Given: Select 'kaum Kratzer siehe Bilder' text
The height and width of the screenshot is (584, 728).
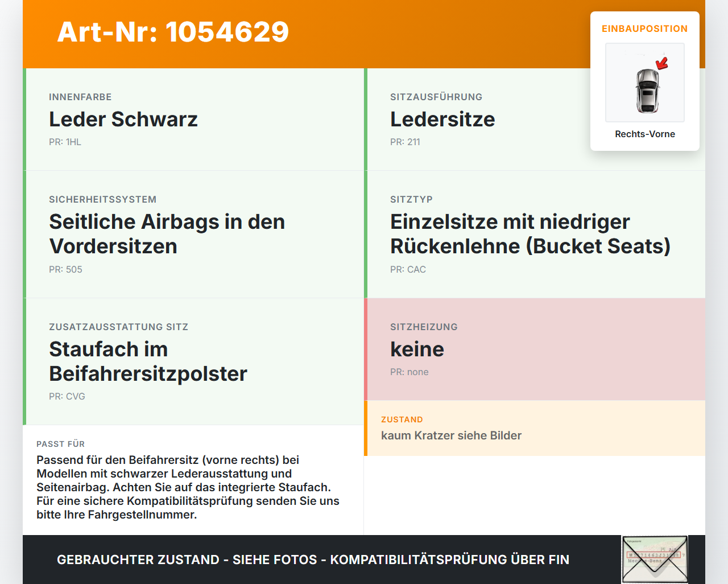Looking at the screenshot, I should coord(451,435).
